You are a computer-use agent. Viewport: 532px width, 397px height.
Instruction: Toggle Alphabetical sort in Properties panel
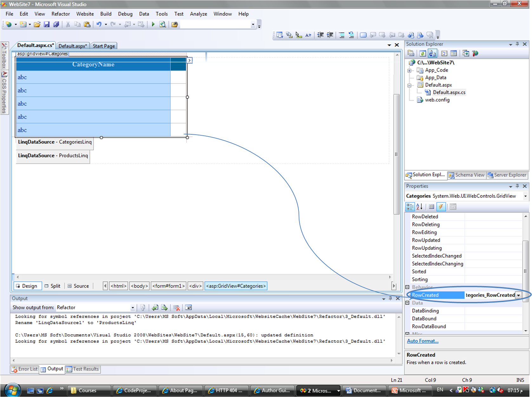[419, 207]
